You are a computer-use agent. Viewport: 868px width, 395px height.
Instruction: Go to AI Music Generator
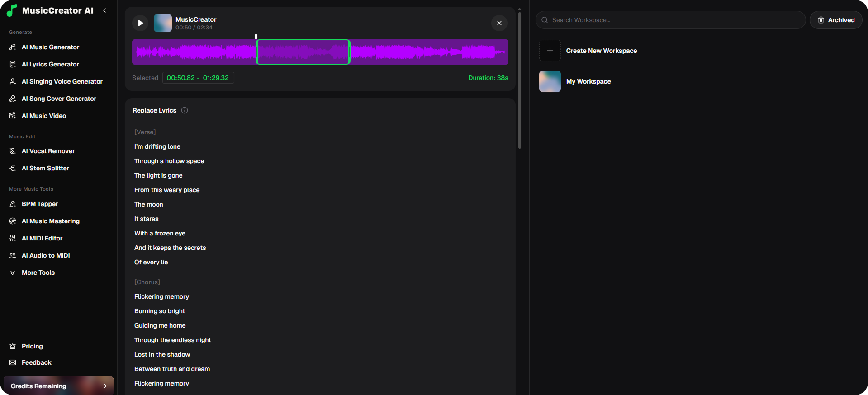point(50,47)
